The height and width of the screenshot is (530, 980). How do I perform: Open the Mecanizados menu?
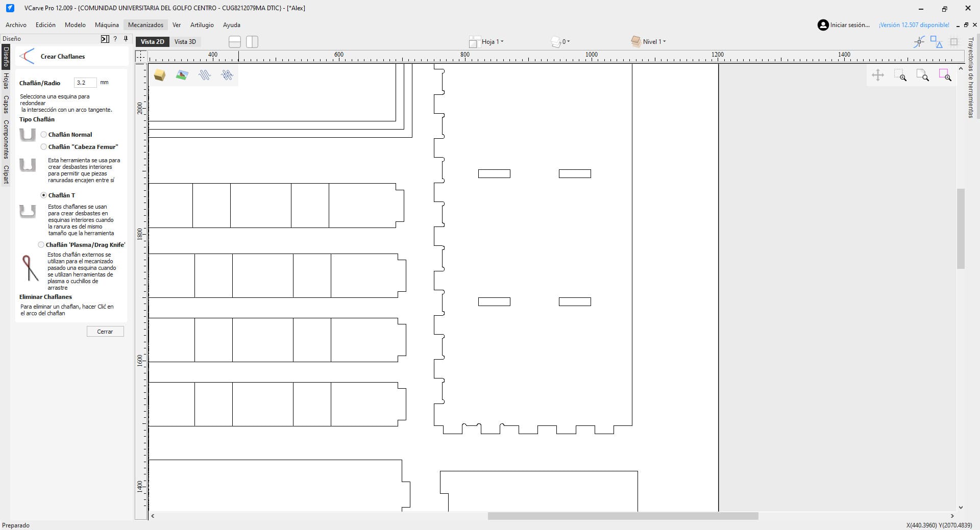145,24
